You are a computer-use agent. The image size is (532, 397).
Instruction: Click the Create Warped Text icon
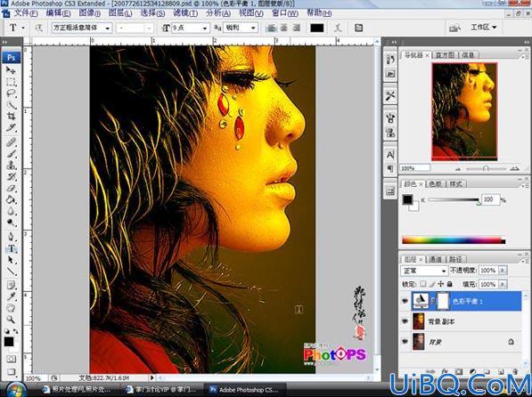[338, 28]
